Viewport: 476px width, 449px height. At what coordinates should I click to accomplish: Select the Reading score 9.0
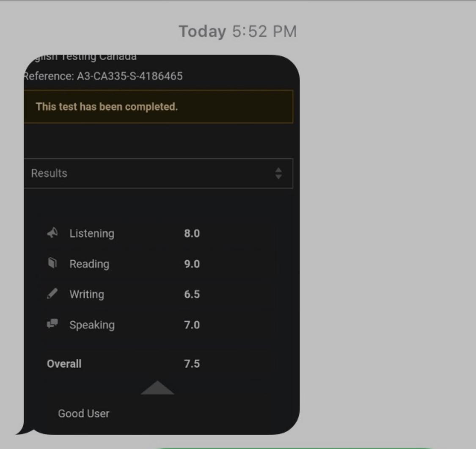tap(192, 264)
